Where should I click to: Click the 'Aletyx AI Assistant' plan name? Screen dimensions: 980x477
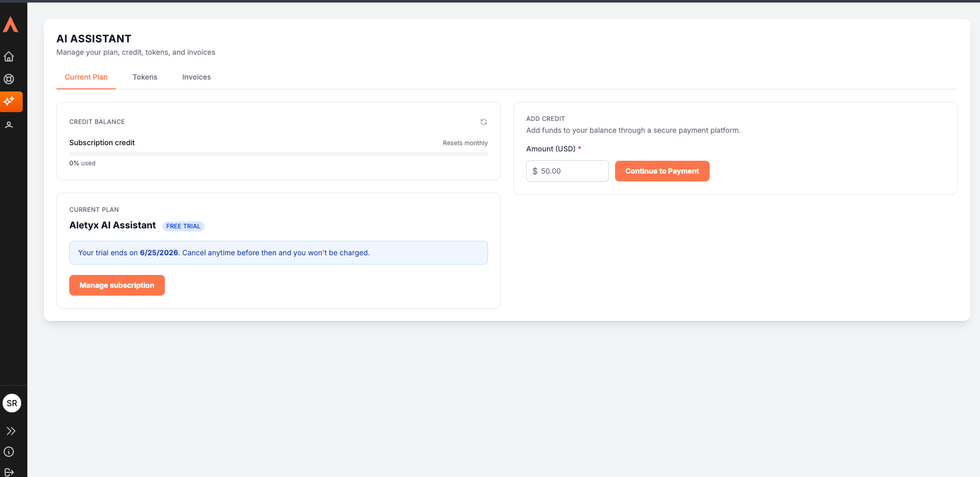tap(113, 225)
